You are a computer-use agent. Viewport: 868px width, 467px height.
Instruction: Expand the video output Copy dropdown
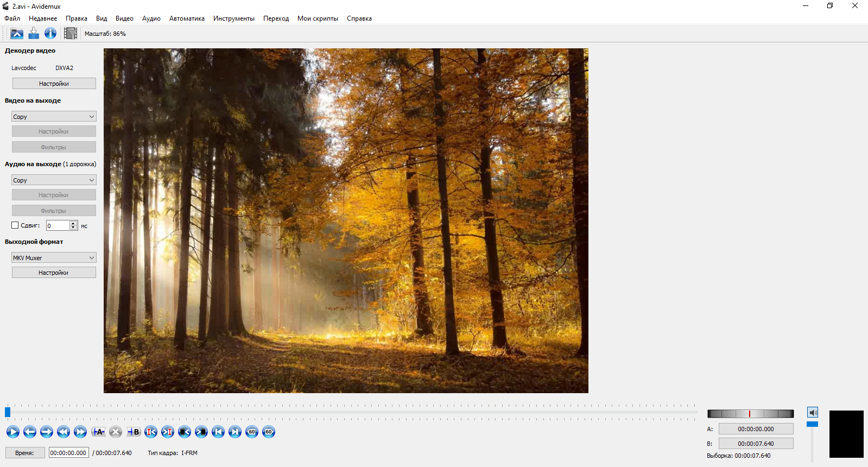coord(54,117)
